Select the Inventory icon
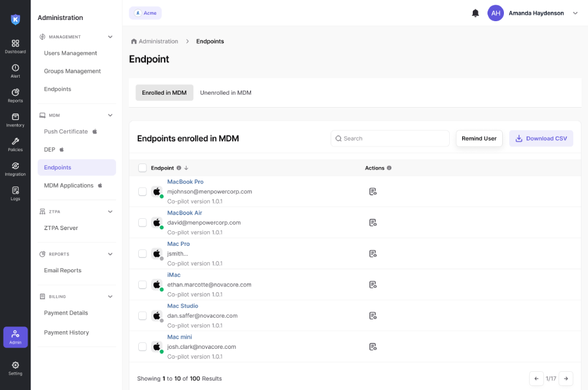The width and height of the screenshot is (588, 390). [x=15, y=118]
